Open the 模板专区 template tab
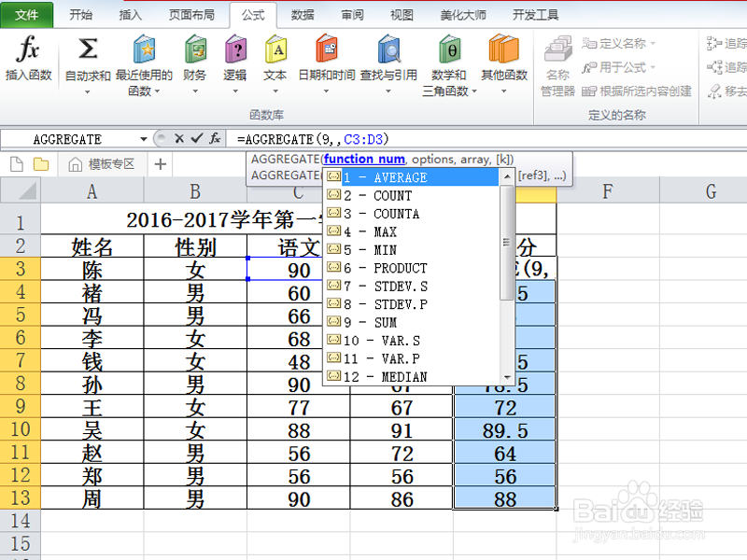747x560 pixels. click(x=102, y=164)
